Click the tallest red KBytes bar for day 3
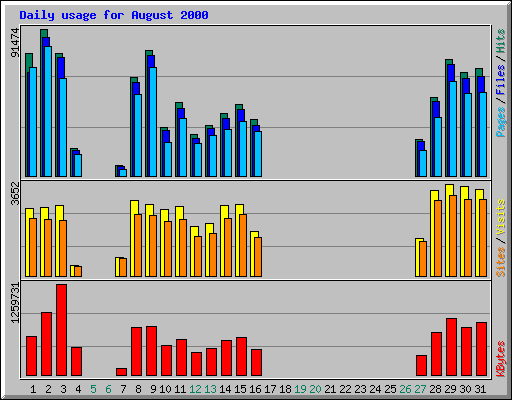The height and width of the screenshot is (400, 512). coord(61,330)
